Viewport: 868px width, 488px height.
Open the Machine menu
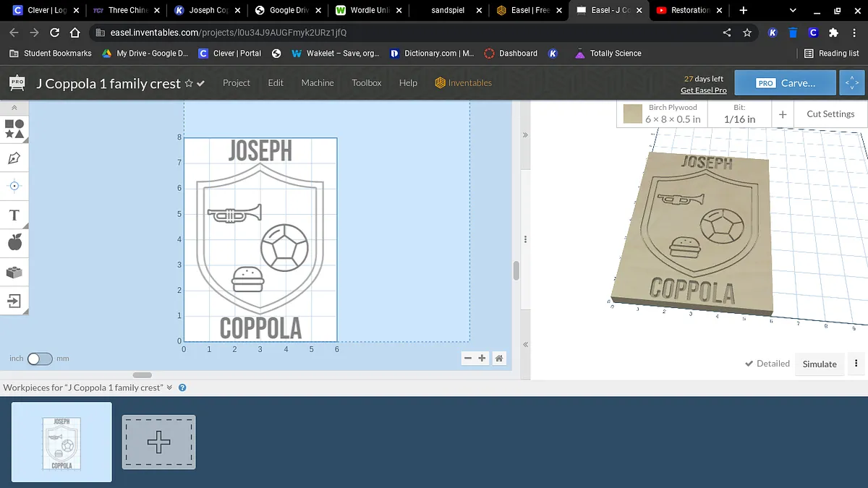pyautogui.click(x=318, y=83)
